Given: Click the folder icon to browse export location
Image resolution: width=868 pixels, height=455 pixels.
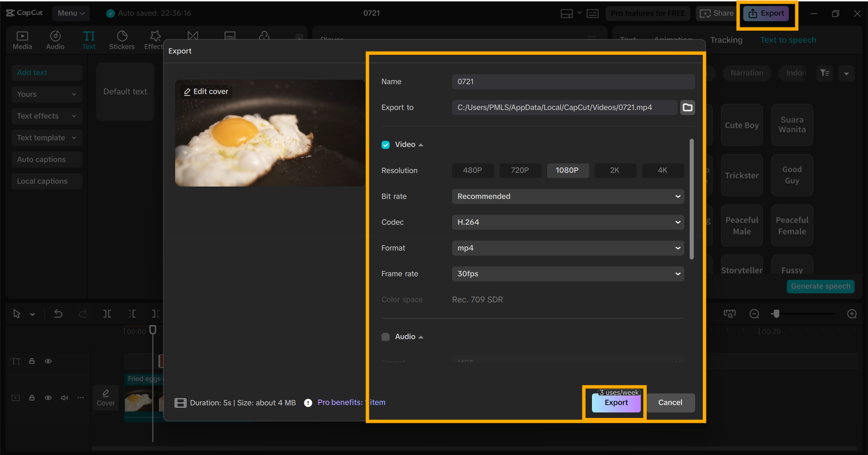Looking at the screenshot, I should pyautogui.click(x=687, y=107).
